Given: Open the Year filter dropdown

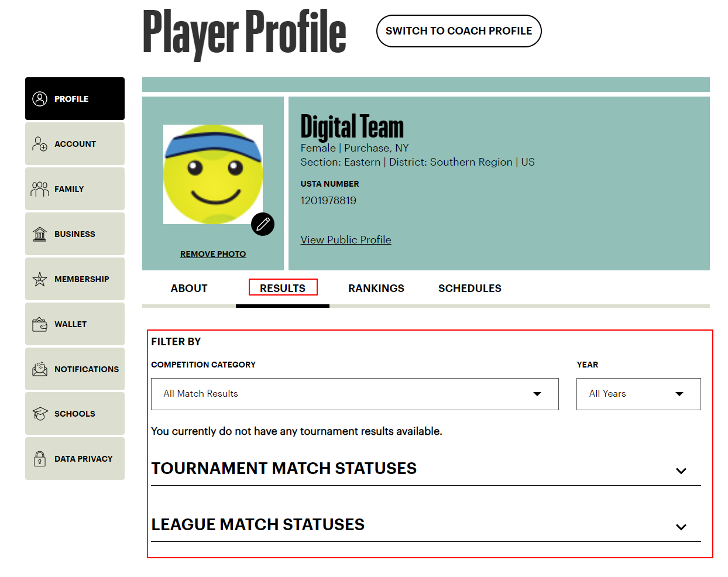Looking at the screenshot, I should pos(638,394).
